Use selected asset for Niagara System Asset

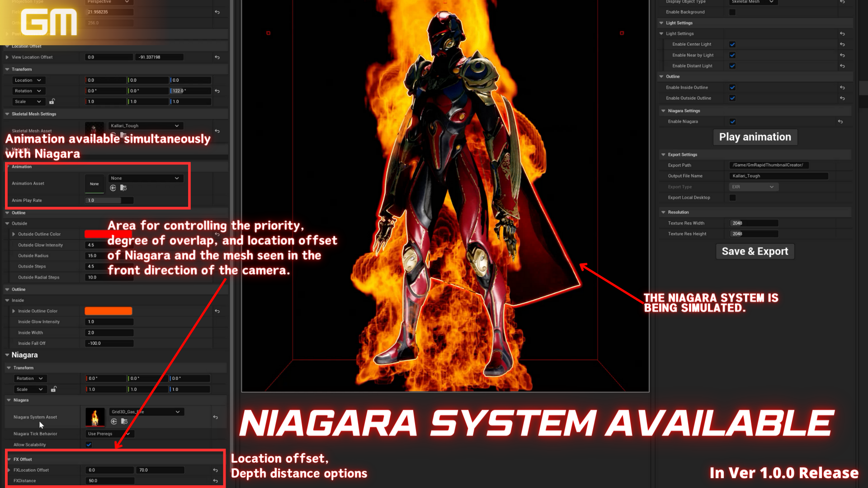(x=114, y=422)
